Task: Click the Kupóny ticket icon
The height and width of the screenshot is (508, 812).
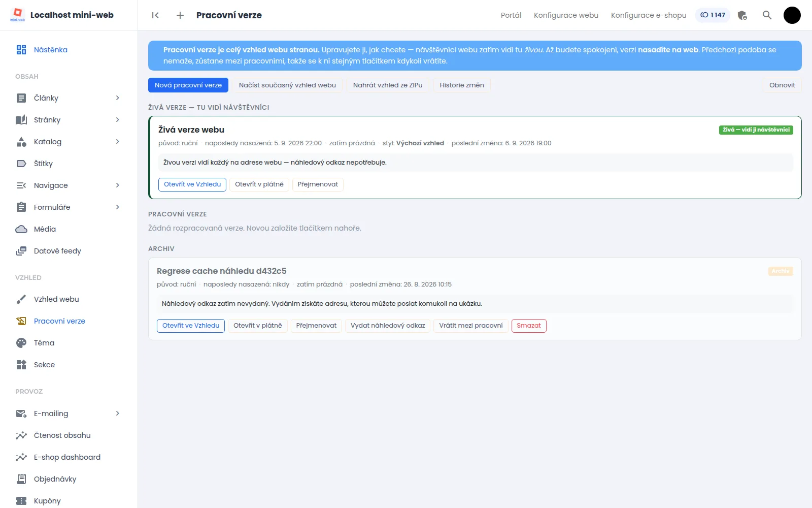Action: tap(21, 501)
